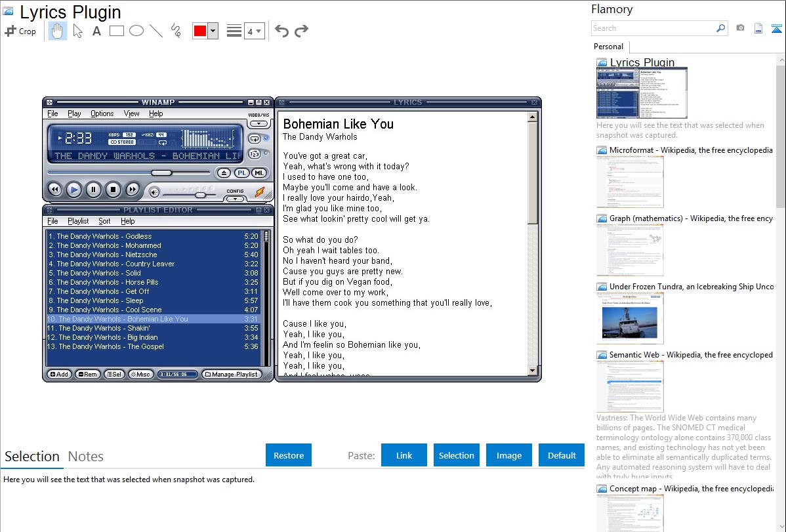This screenshot has height=532, width=786.
Task: Select track 'The Dandy Warhols - Horse Pills'
Action: coord(153,282)
